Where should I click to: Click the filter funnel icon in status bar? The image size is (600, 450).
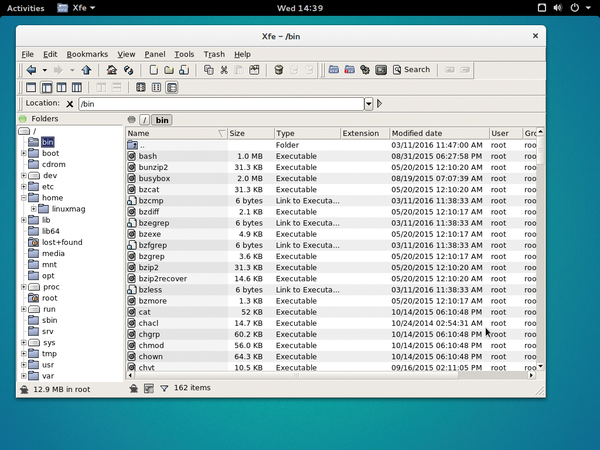click(164, 388)
